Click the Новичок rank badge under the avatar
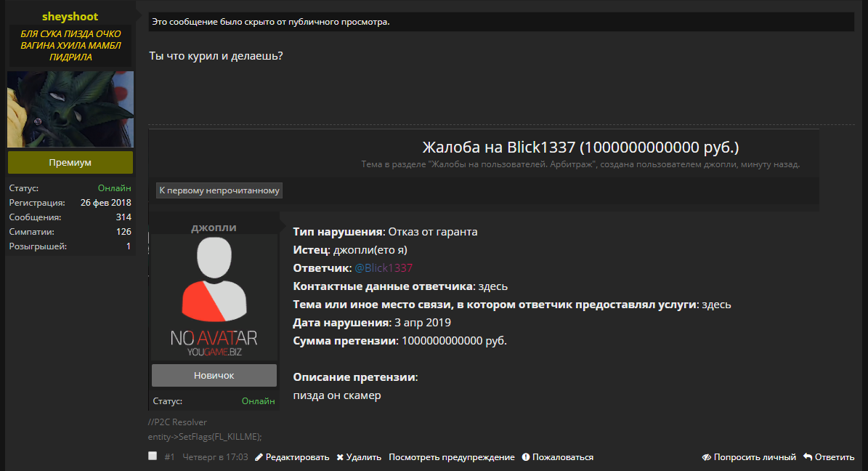The height and width of the screenshot is (471, 868). coord(214,375)
